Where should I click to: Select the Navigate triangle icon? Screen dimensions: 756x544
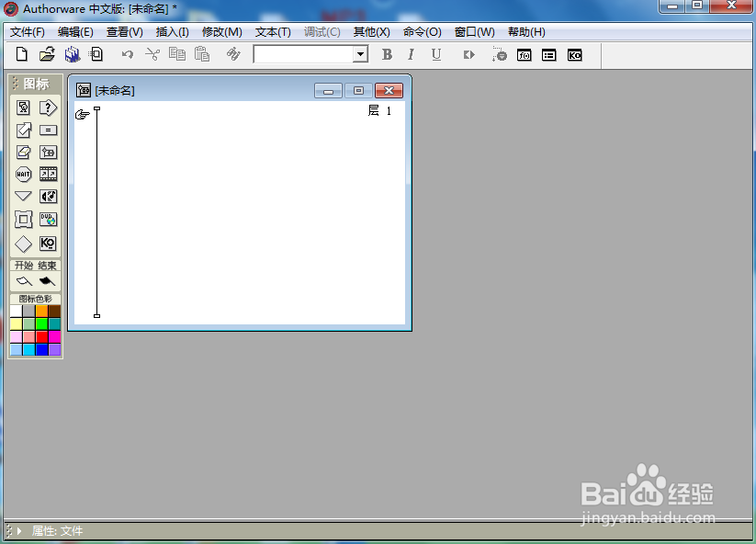(23, 196)
